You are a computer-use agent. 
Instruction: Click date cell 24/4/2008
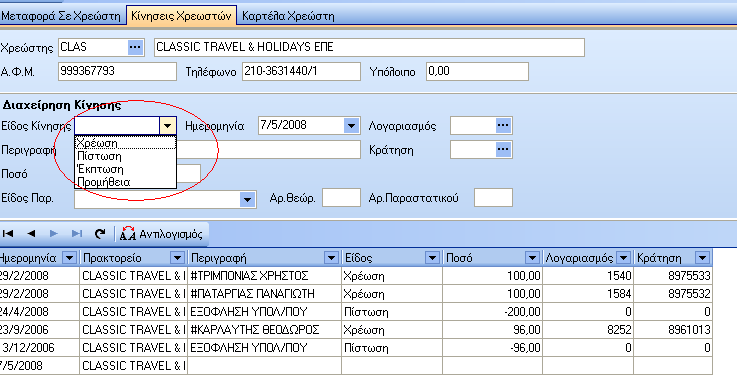pos(39,312)
